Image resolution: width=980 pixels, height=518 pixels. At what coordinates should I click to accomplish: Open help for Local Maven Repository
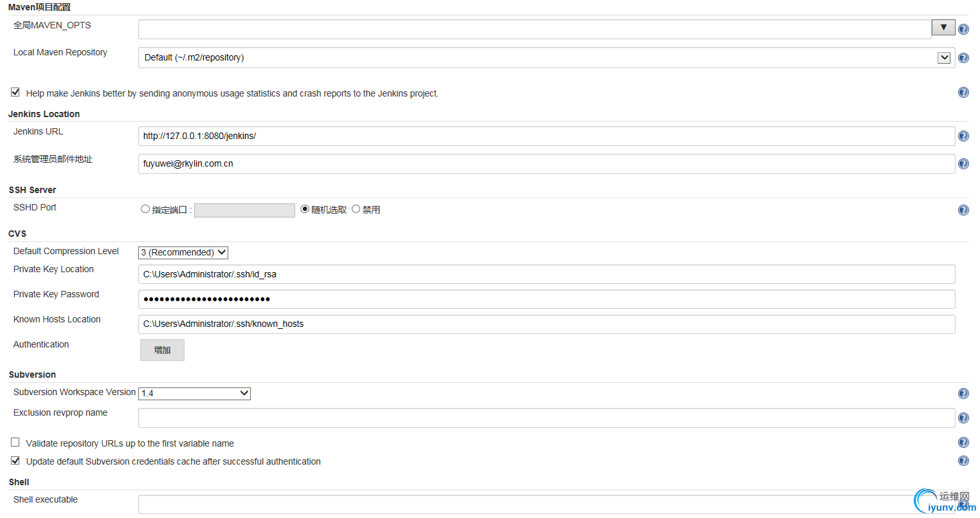963,58
